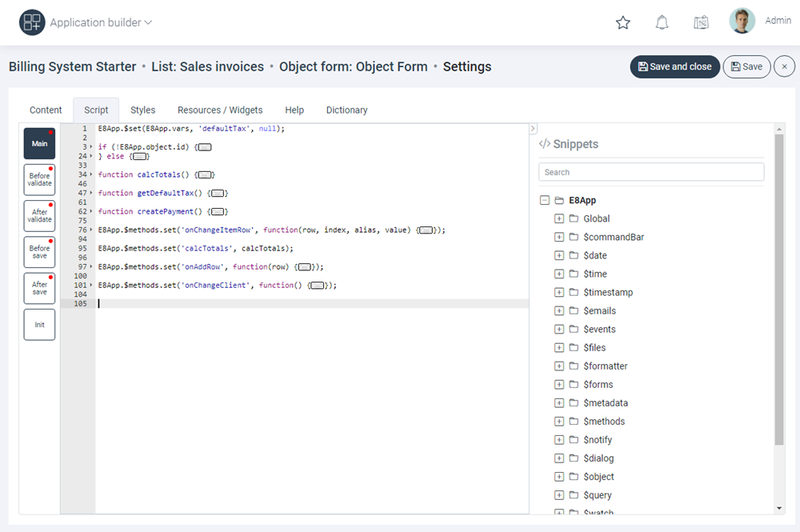Screen dimensions: 800x532
Task: Open the Before validate script handler
Action: point(38,179)
